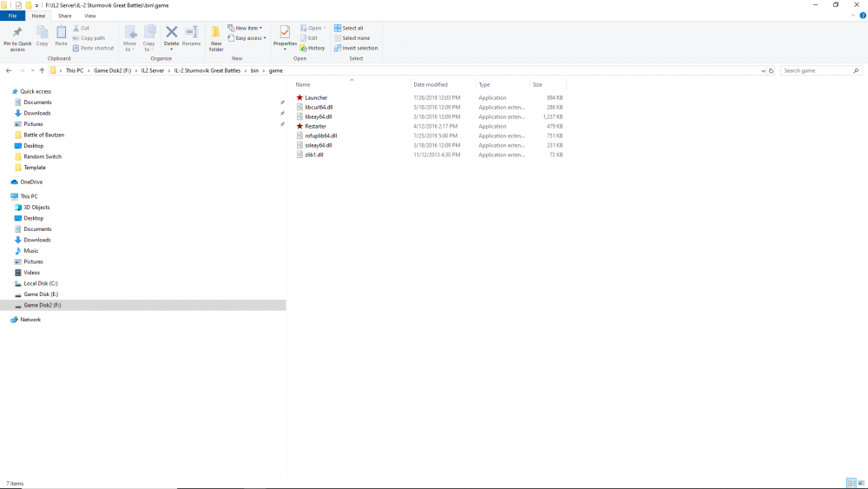Click the Forward navigation arrow
Screen dimensions: 868x489
pos(22,71)
